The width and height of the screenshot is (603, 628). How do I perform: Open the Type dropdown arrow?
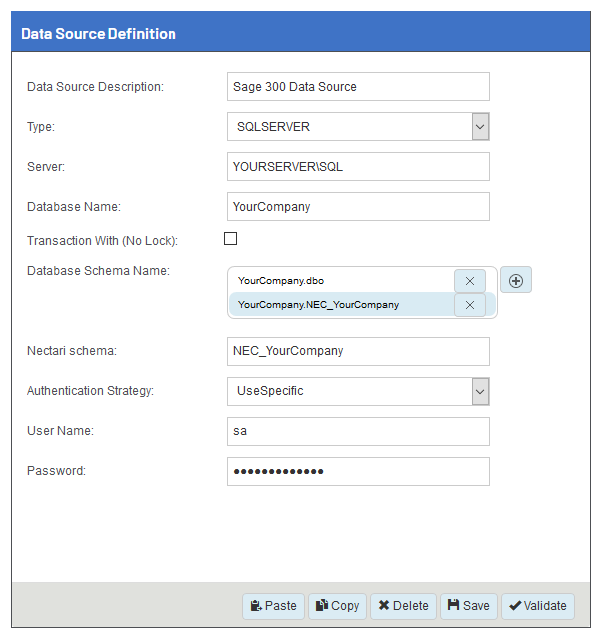click(480, 127)
